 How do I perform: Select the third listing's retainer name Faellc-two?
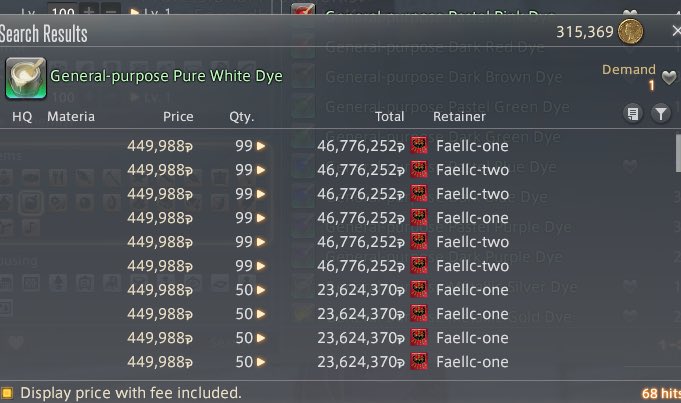tap(472, 194)
